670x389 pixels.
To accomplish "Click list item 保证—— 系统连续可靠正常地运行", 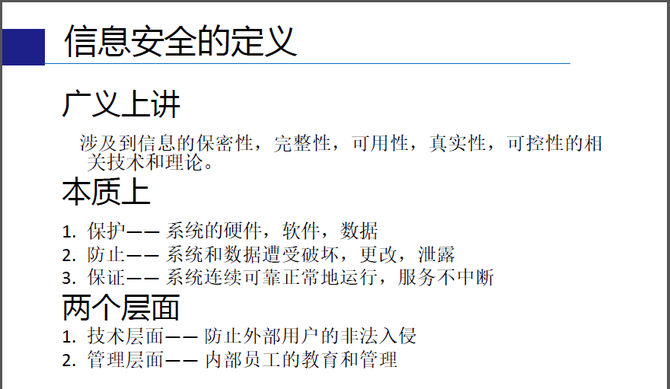I will click(278, 277).
